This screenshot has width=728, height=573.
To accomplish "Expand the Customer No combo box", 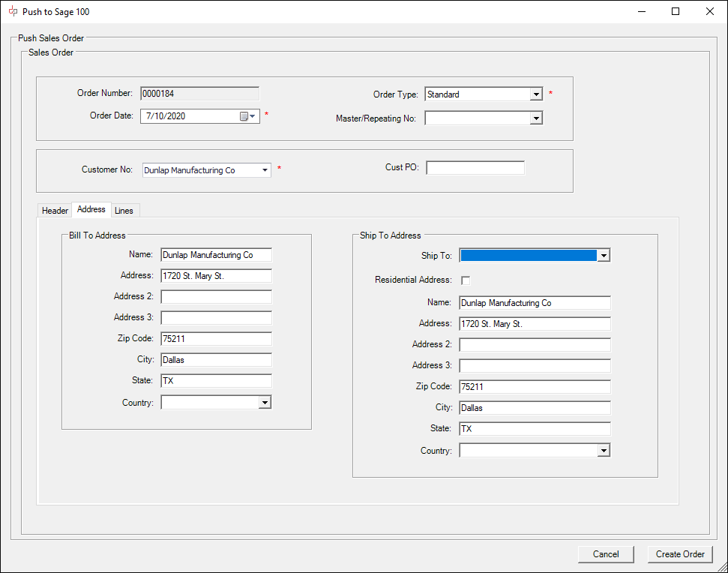I will click(x=265, y=170).
